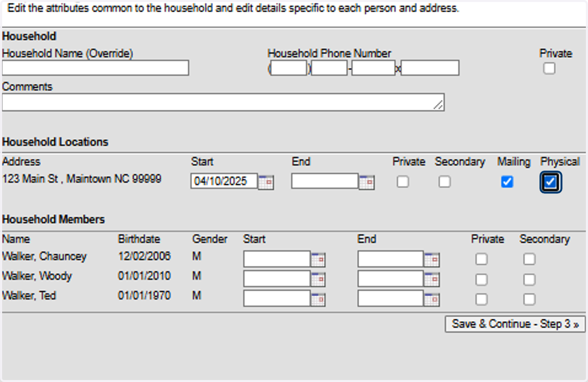Viewport: 588px width, 382px height.
Task: Uncheck Physical for 123 Main St address
Action: pyautogui.click(x=550, y=182)
